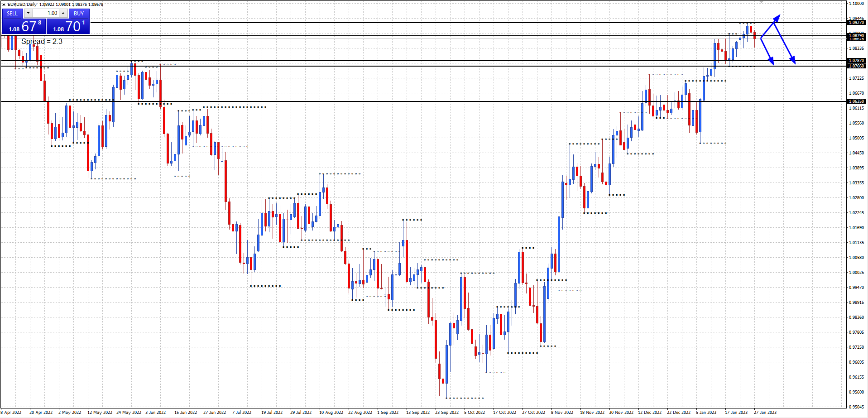Collapse the one-click trading panel triangle

[x=4, y=5]
